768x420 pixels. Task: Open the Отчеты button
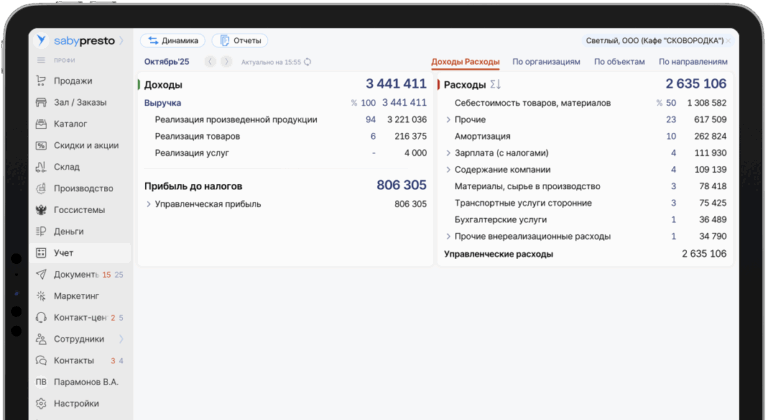pyautogui.click(x=240, y=41)
